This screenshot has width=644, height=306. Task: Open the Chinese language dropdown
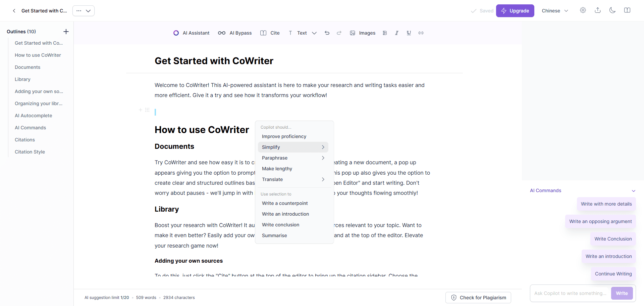point(555,11)
